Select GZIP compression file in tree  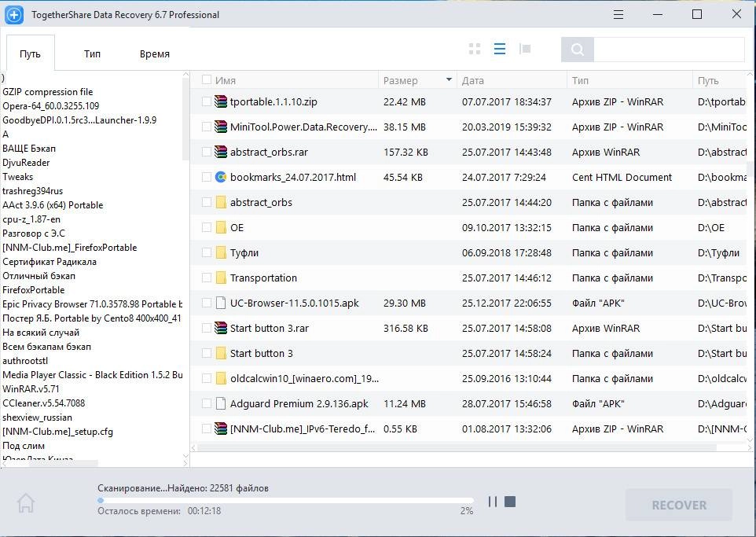pos(48,92)
